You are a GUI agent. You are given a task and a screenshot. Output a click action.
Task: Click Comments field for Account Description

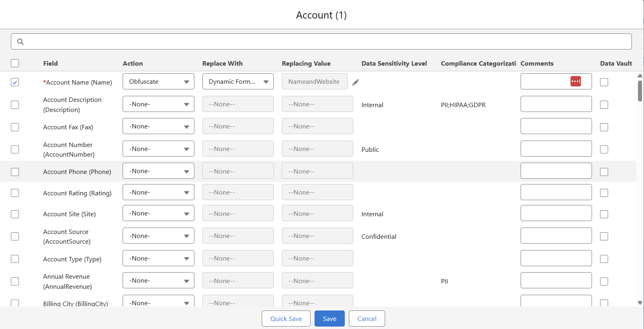[x=556, y=104]
